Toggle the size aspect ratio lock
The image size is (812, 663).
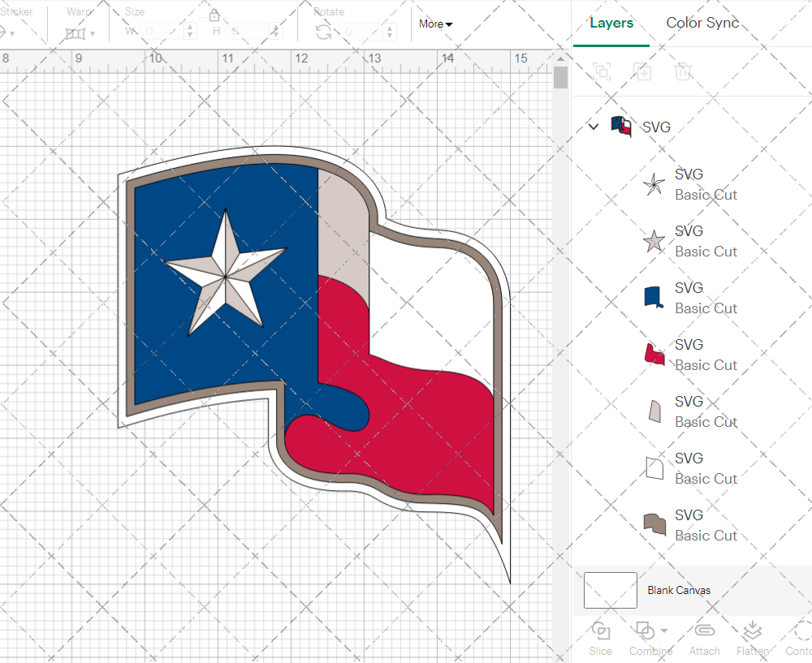pyautogui.click(x=214, y=16)
